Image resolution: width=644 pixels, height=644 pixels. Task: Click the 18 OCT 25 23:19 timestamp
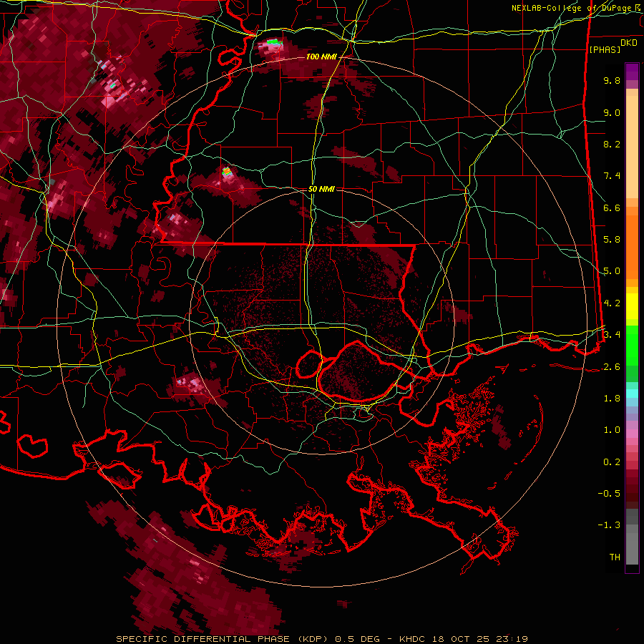tap(479, 639)
